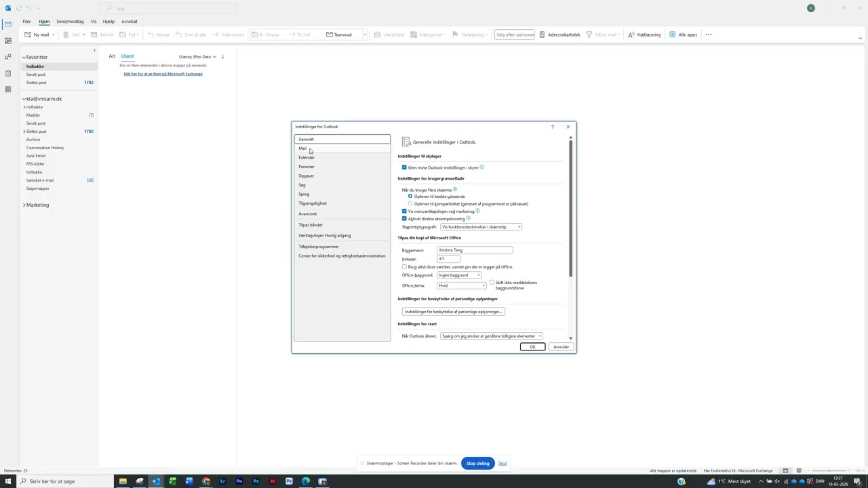The image size is (868, 488).
Task: Open the Alle apps toolbar button
Action: tap(683, 35)
